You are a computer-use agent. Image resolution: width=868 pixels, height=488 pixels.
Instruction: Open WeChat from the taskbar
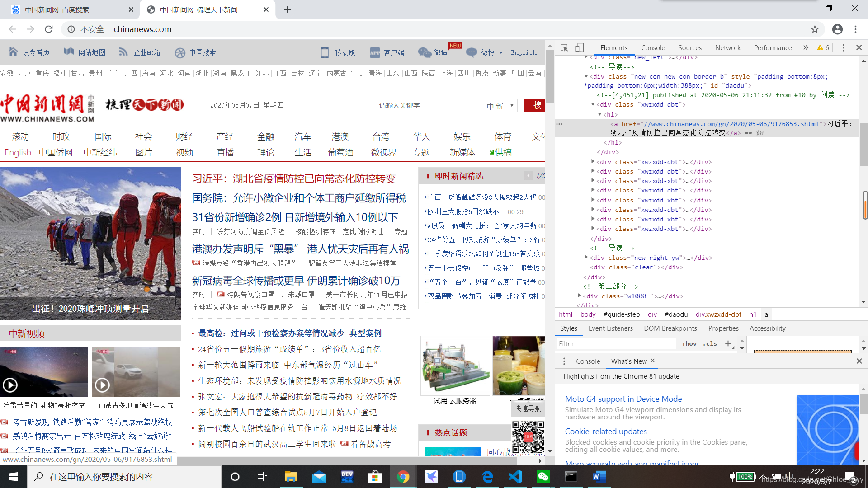coord(543,477)
